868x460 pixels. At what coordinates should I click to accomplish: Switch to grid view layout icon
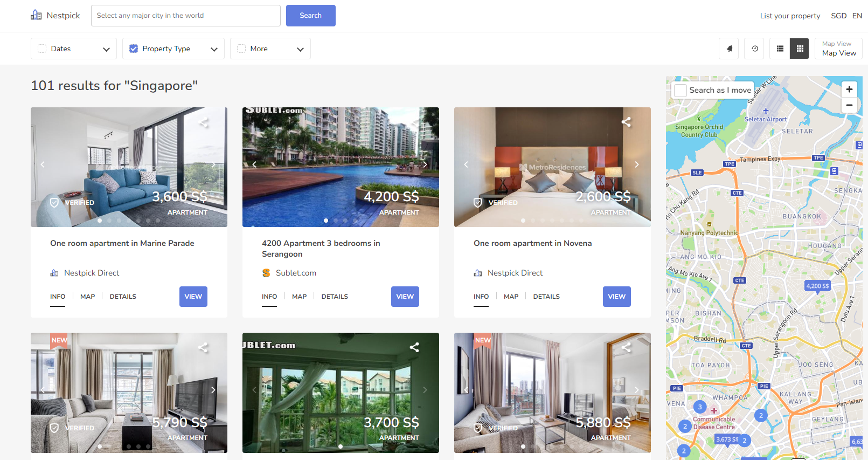click(800, 49)
